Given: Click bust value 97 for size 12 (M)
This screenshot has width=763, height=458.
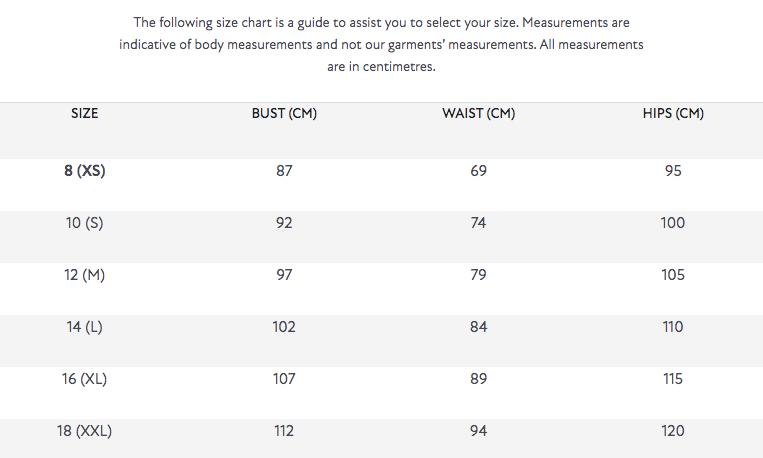Looking at the screenshot, I should point(284,275).
